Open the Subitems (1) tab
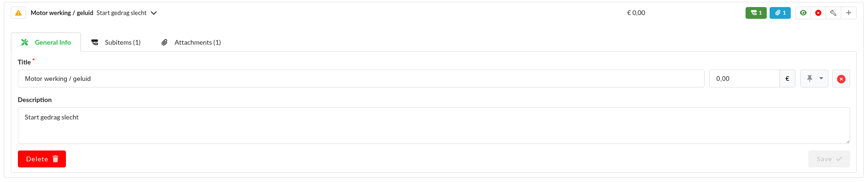868x182 pixels. click(x=116, y=42)
